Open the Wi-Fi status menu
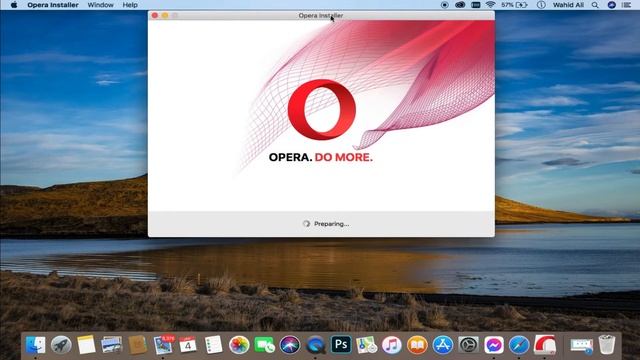640x360 pixels. coord(491,5)
